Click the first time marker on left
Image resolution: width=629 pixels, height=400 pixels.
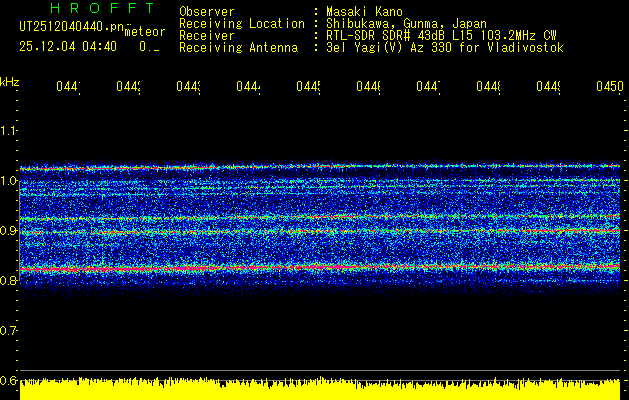point(67,88)
